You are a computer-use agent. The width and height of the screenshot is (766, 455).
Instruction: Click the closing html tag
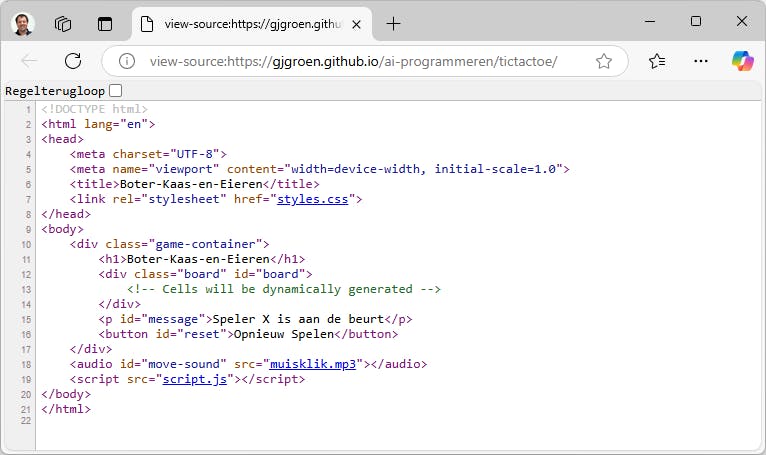pyautogui.click(x=66, y=409)
